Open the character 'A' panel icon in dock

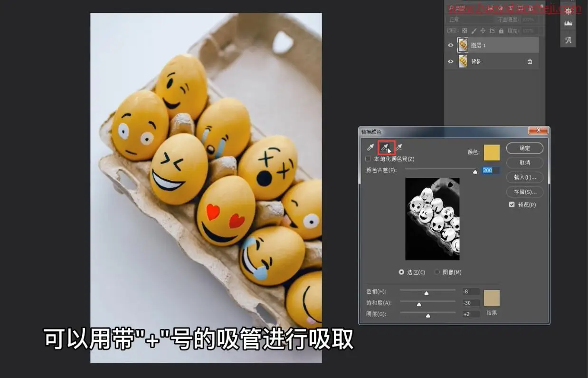pos(568,40)
